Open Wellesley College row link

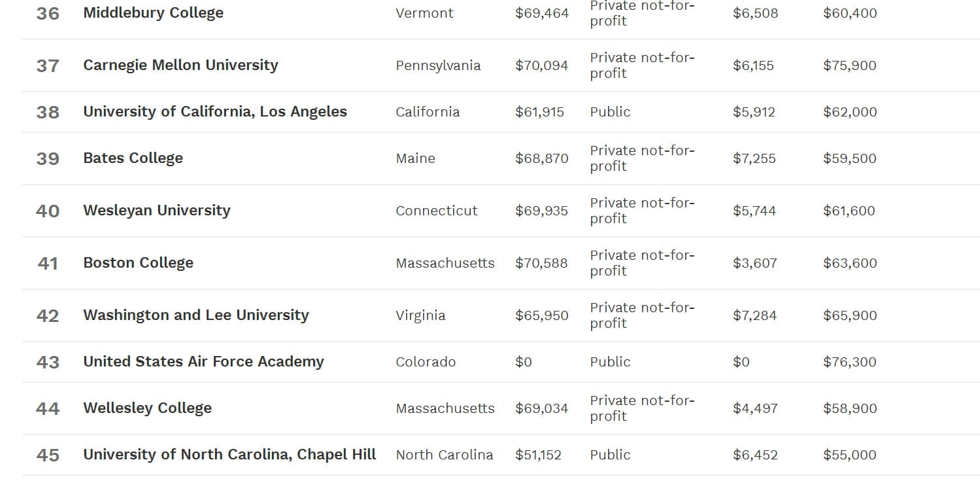[x=147, y=408]
